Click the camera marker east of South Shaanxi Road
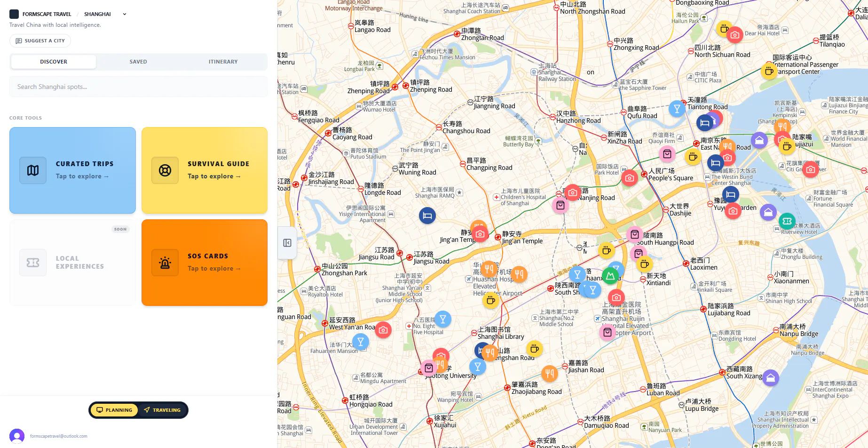This screenshot has height=448, width=868. point(616,297)
